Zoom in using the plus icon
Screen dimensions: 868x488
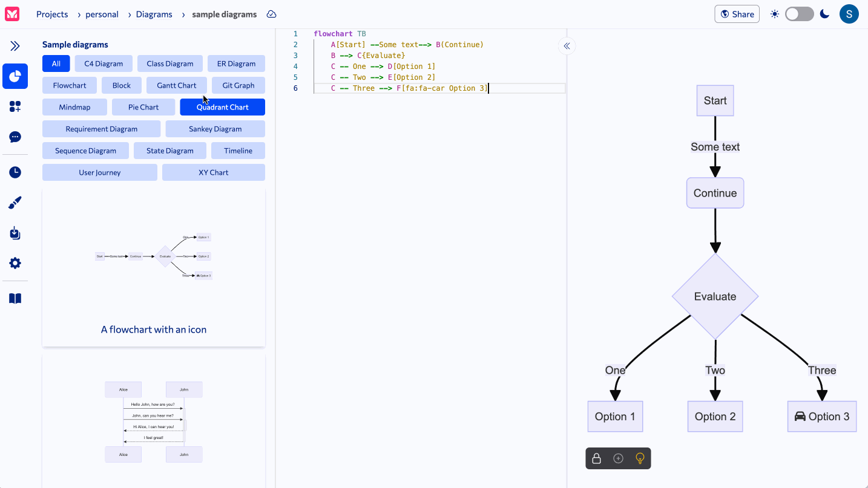[618, 458]
